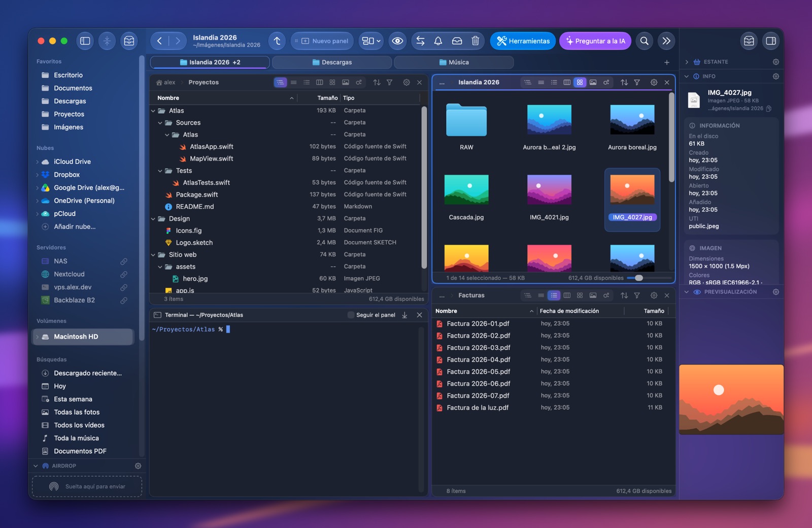Open the search magnifier in the toolbar
Viewport: 812px width, 528px height.
tap(644, 41)
